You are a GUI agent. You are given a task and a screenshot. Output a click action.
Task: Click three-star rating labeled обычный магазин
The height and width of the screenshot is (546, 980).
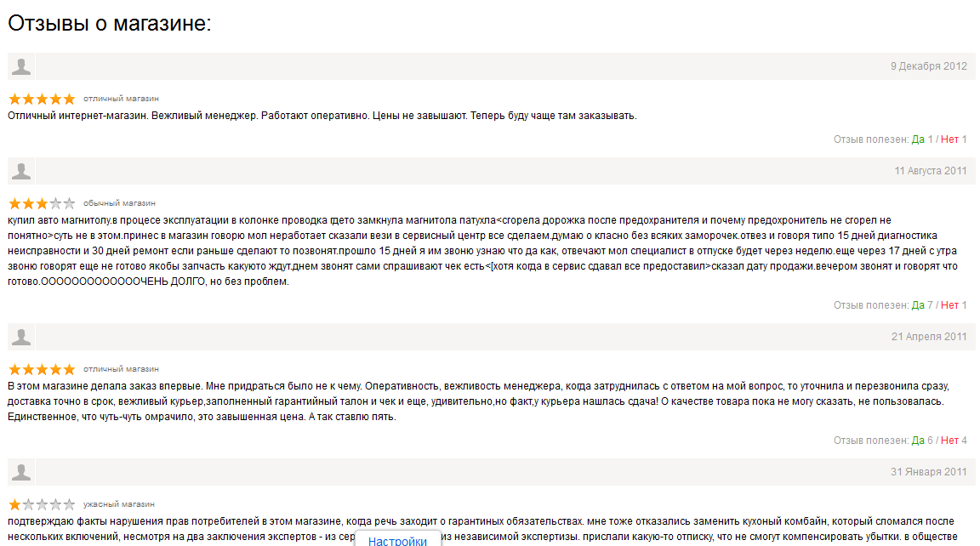coord(42,204)
